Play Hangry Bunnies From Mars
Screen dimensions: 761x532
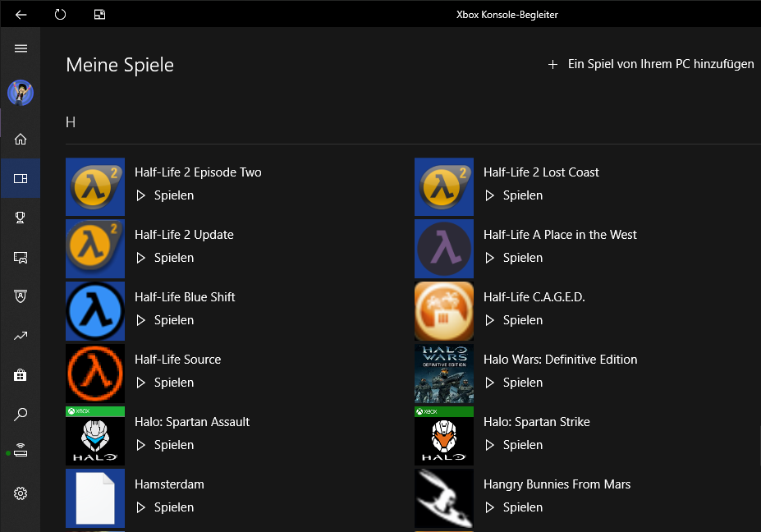click(x=514, y=507)
